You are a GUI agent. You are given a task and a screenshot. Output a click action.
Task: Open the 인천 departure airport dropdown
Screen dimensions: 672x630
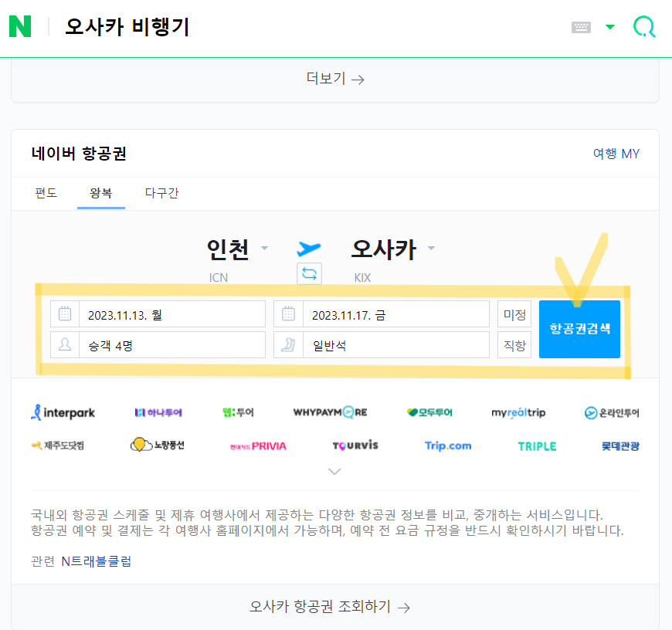point(237,249)
